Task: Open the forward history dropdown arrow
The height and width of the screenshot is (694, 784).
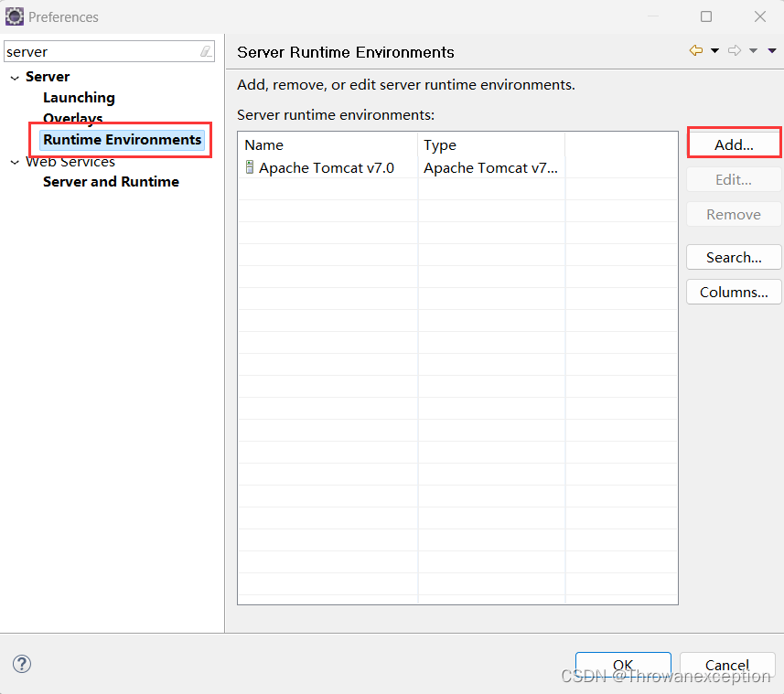Action: click(754, 50)
